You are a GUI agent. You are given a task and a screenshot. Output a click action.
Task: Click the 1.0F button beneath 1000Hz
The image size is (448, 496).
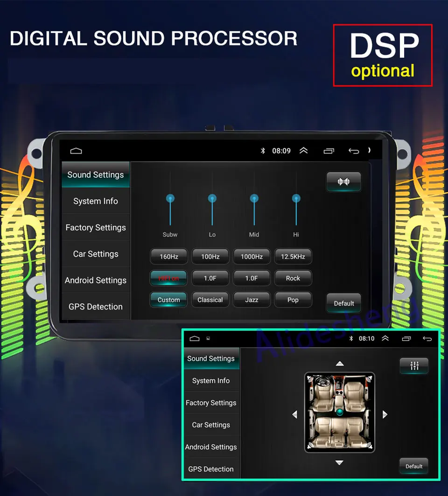pos(252,278)
